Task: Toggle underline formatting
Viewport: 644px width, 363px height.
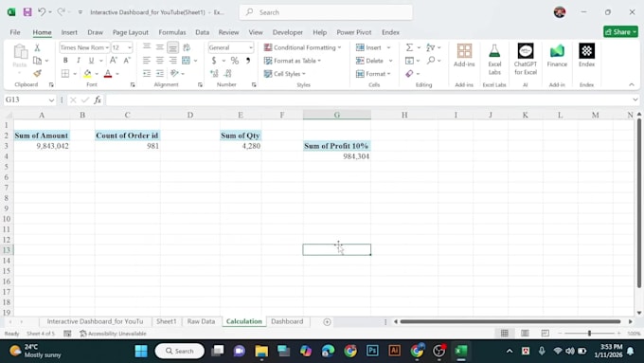Action: point(91,61)
